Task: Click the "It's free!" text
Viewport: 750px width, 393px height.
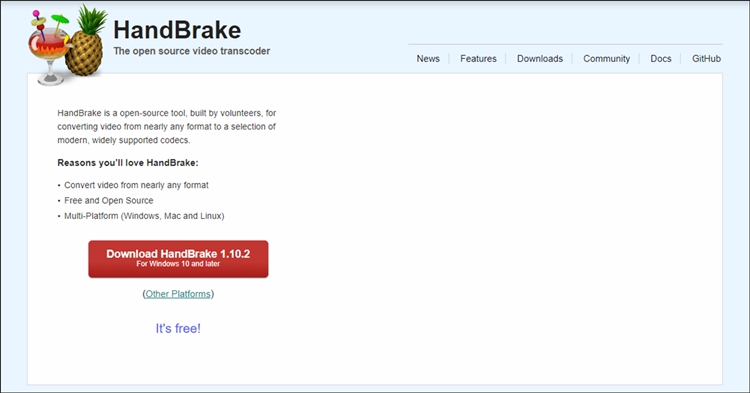Action: pos(178,328)
